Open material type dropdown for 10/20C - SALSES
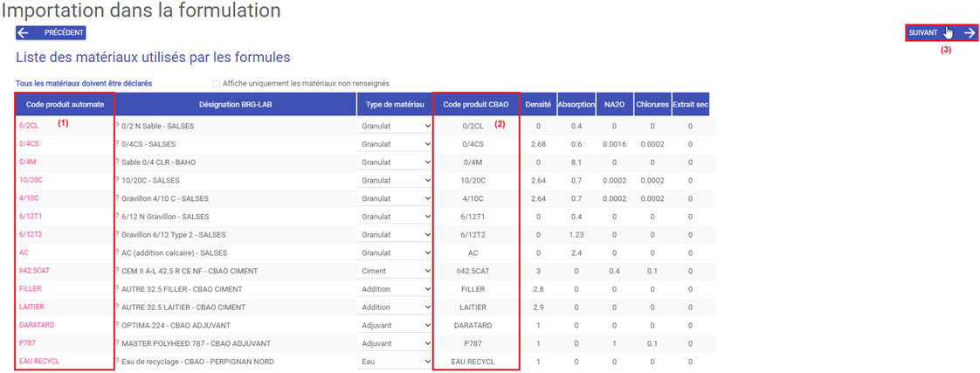 click(x=395, y=180)
